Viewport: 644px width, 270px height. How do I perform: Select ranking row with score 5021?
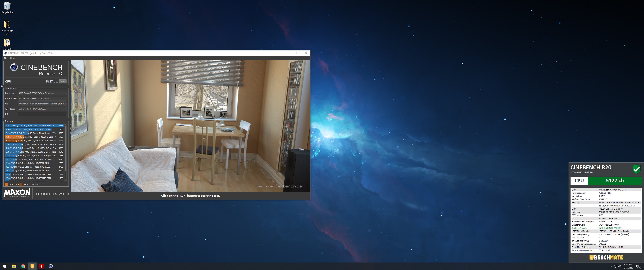34,141
